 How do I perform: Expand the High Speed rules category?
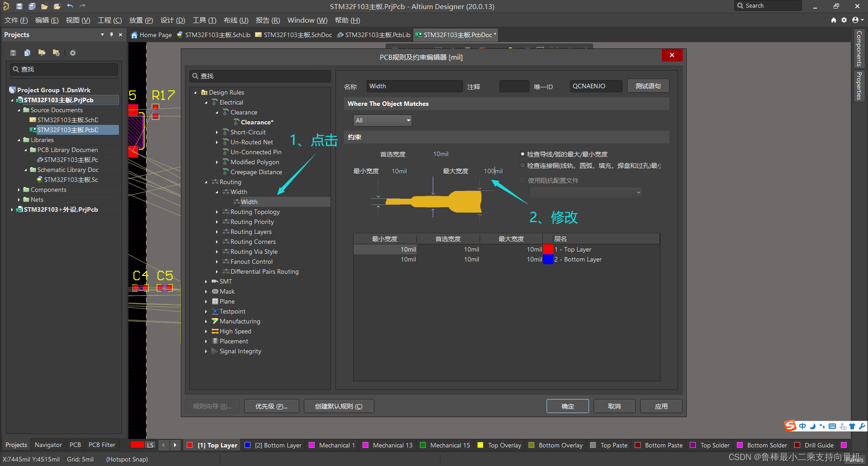click(x=206, y=332)
